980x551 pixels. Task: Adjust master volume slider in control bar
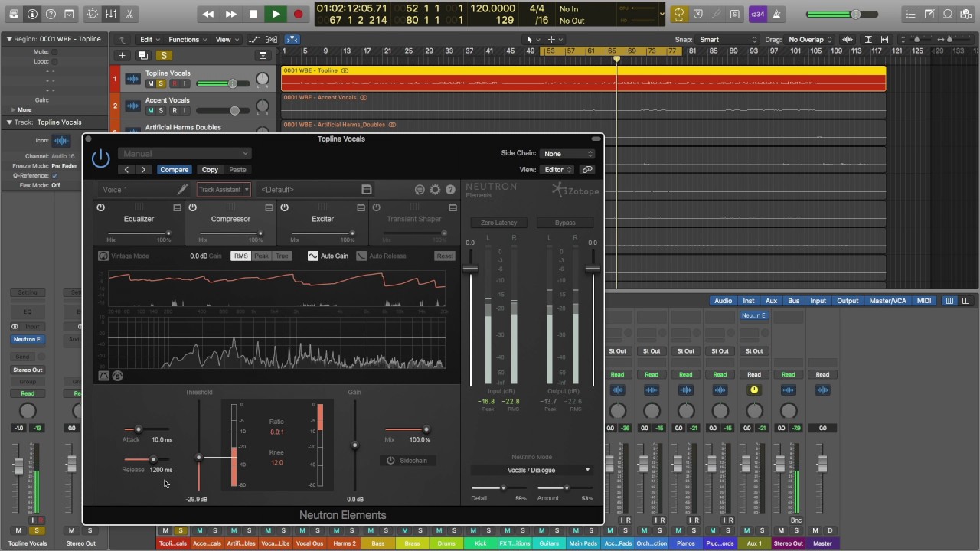tap(855, 14)
